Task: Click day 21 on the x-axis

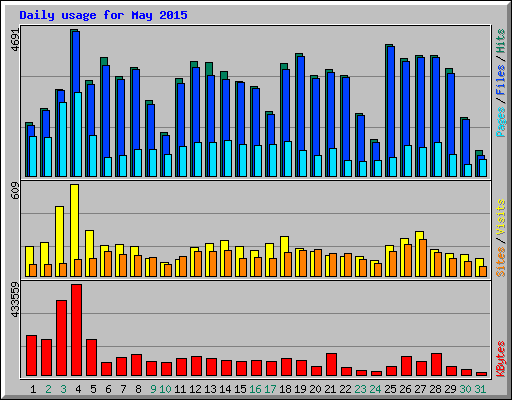Action: [330, 389]
